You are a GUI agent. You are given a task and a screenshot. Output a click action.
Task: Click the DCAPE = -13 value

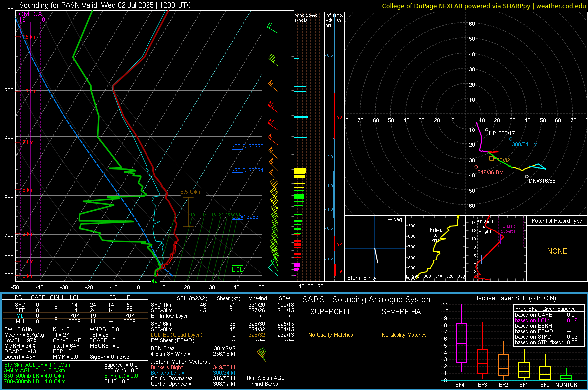point(20,351)
